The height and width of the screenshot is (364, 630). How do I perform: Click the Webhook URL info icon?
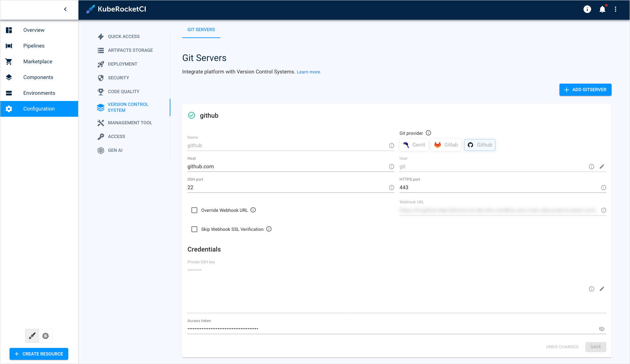click(x=604, y=210)
